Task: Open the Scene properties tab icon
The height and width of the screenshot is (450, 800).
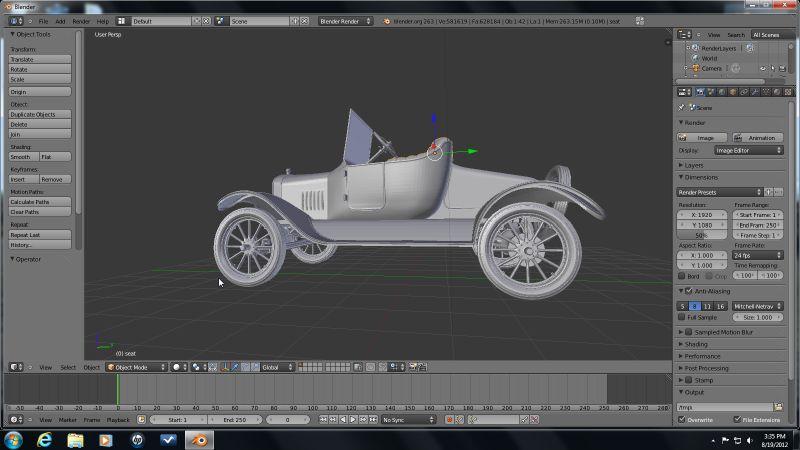Action: (x=711, y=92)
